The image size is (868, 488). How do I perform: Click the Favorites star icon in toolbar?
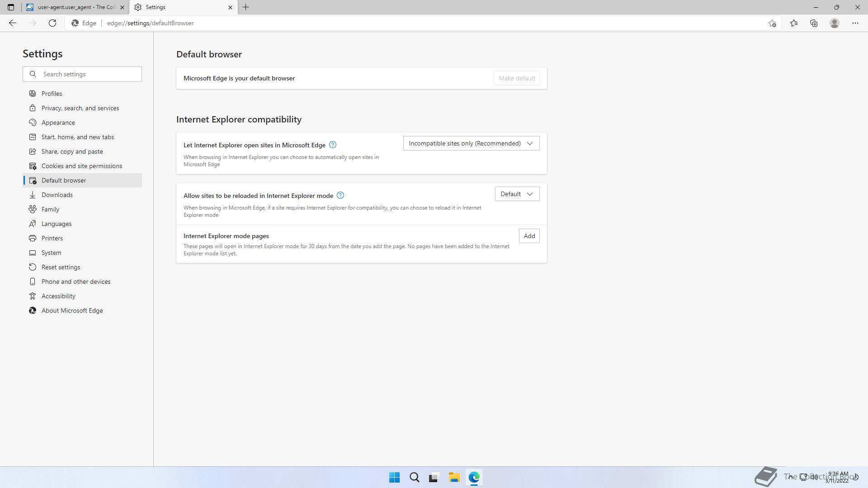tap(794, 23)
